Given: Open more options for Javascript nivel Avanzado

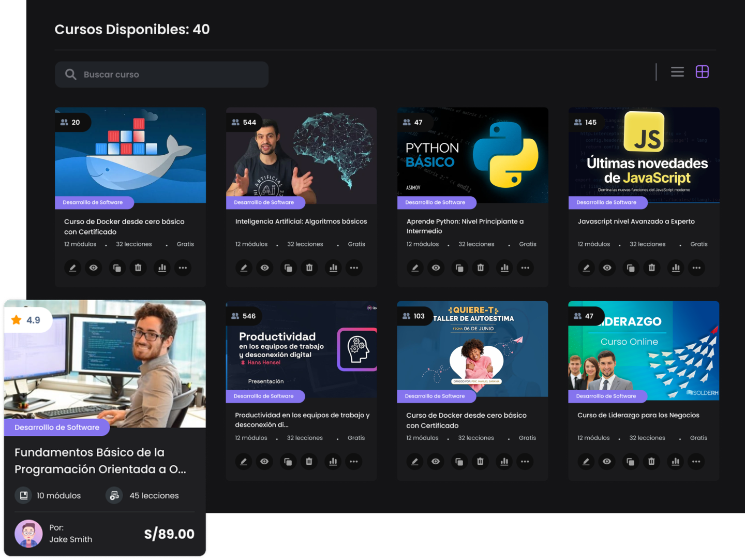Looking at the screenshot, I should click(696, 268).
